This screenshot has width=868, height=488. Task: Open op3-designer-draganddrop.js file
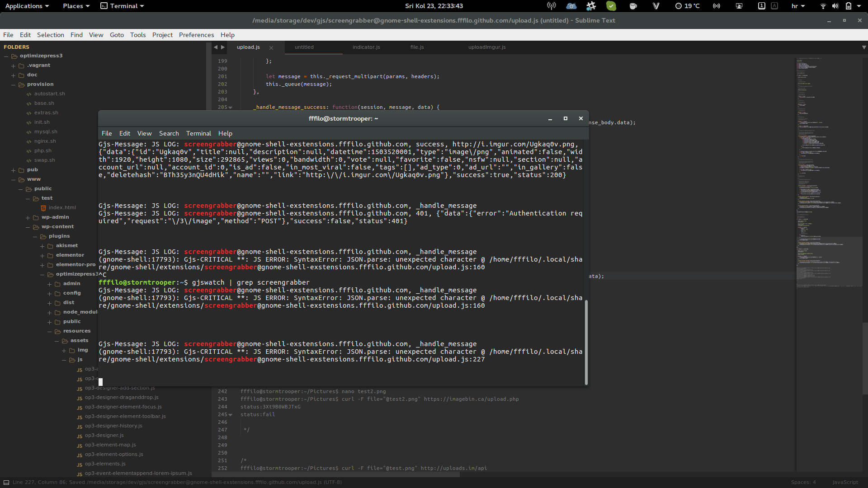click(121, 397)
